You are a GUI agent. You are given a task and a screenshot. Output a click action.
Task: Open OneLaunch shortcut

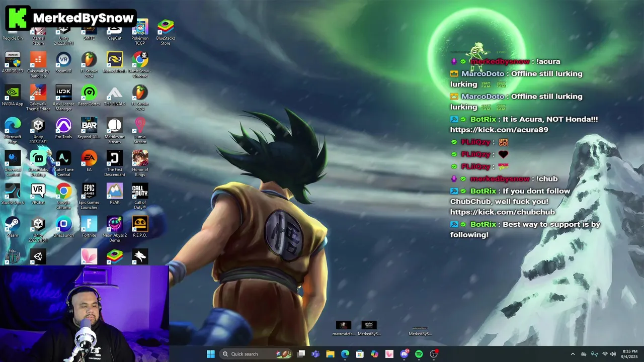63,227
